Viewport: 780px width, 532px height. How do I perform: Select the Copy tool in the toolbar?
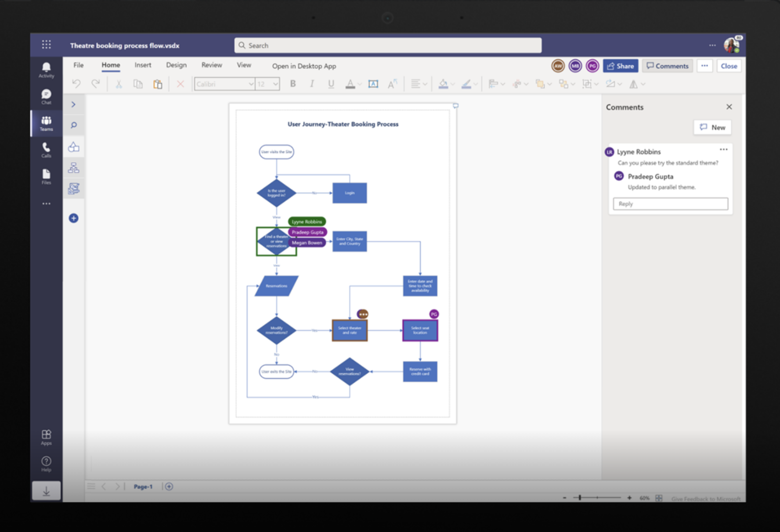(x=138, y=84)
